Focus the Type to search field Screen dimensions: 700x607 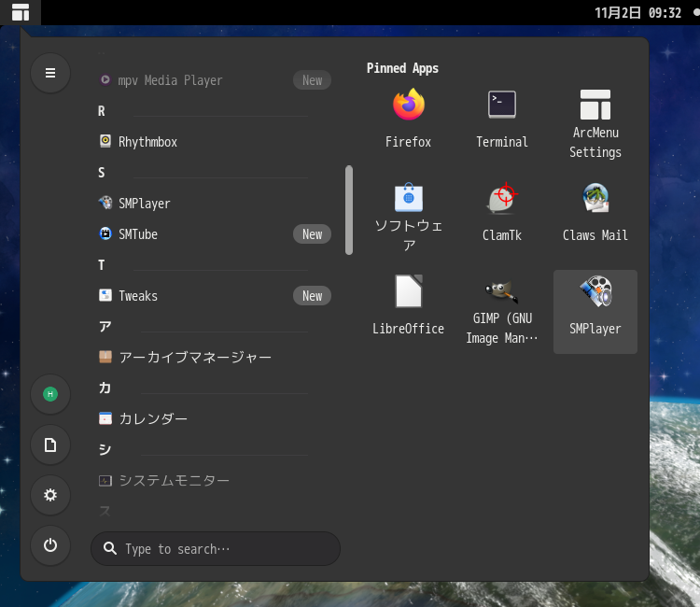[216, 548]
